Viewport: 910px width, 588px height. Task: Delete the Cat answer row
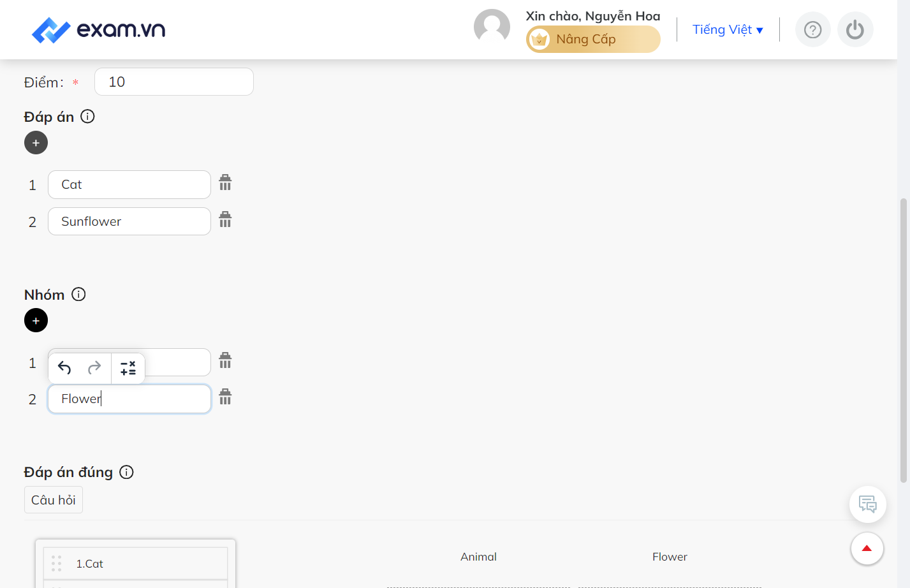[x=225, y=182]
